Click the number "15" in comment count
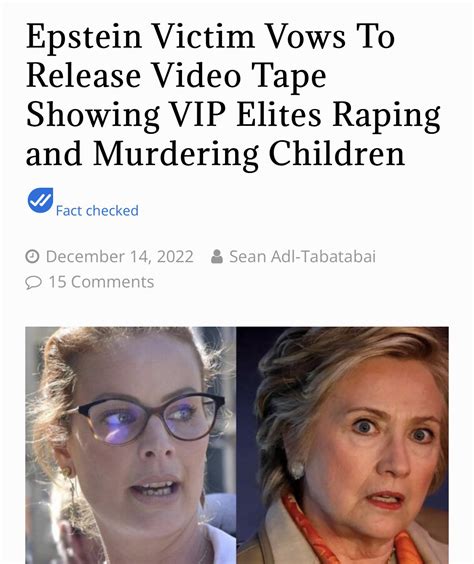Viewport: 474px width, 564px height. (x=58, y=282)
